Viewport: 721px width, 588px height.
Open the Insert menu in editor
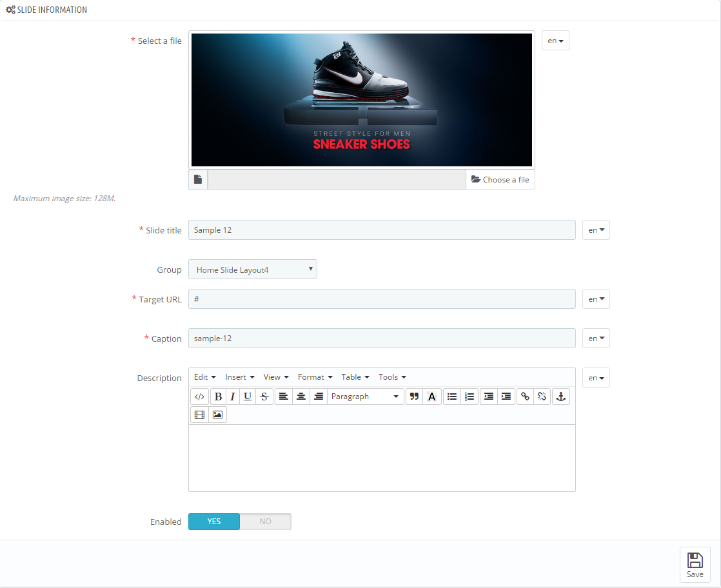coord(239,377)
